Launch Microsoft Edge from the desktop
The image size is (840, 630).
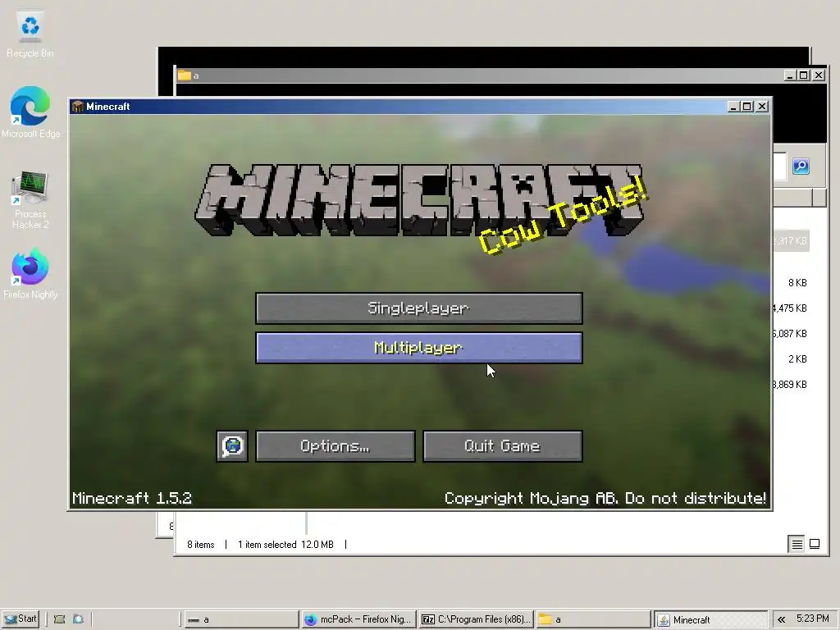point(30,112)
